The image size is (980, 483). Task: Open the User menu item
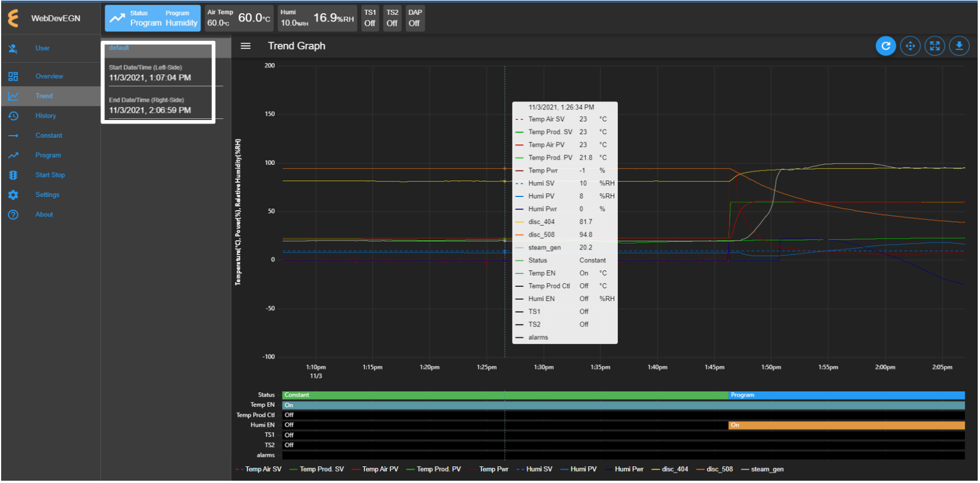click(x=42, y=48)
